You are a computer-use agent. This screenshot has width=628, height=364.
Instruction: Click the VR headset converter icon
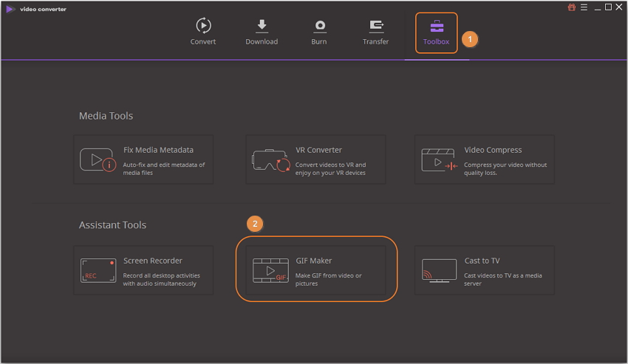click(x=270, y=160)
